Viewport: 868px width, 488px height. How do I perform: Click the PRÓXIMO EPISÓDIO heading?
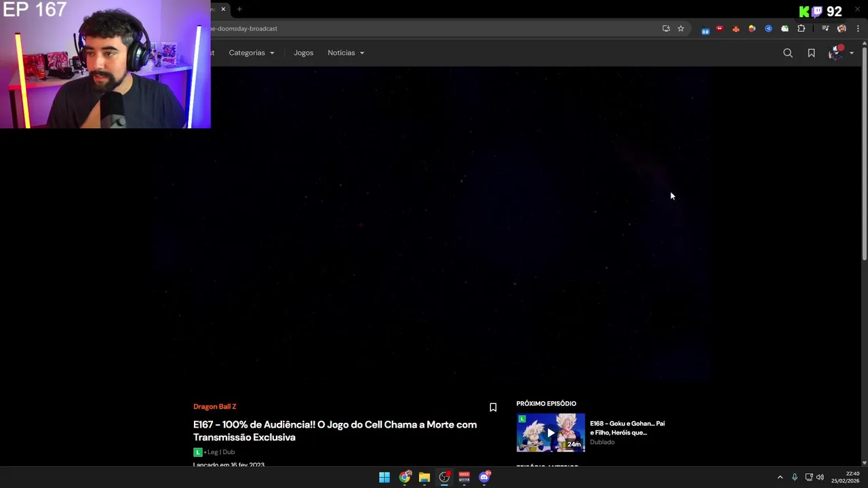tap(546, 403)
